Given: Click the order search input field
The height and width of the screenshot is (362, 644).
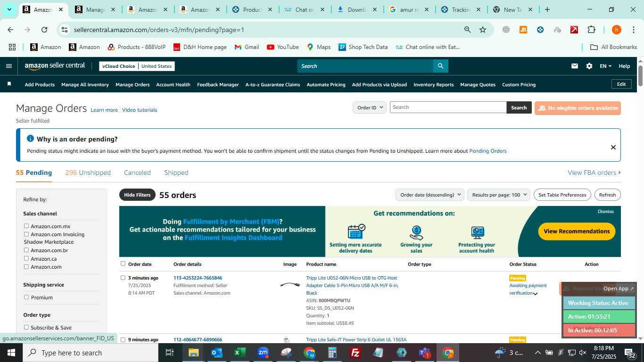Looking at the screenshot, I should pos(448,107).
